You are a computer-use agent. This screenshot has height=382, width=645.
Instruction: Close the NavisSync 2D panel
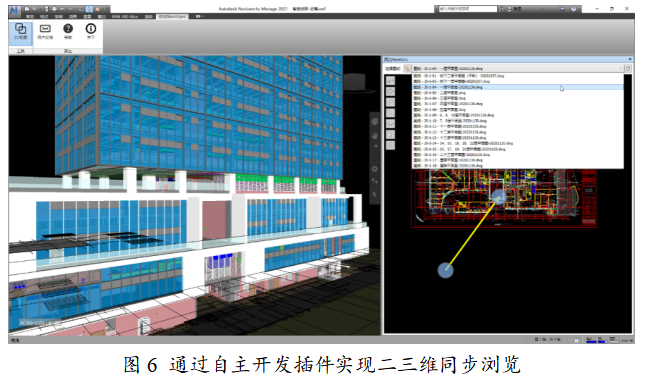click(x=629, y=60)
